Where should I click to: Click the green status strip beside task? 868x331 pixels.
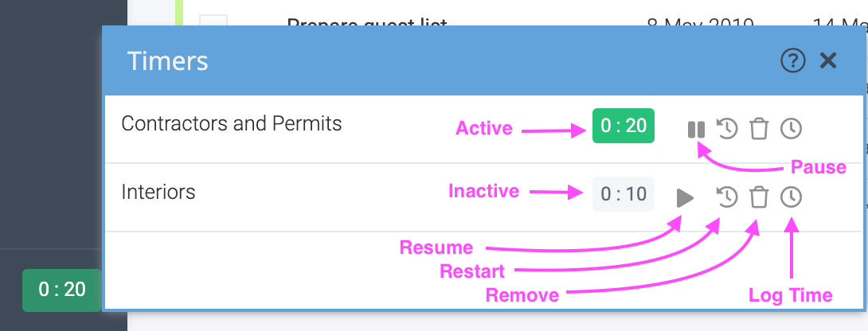(179, 14)
